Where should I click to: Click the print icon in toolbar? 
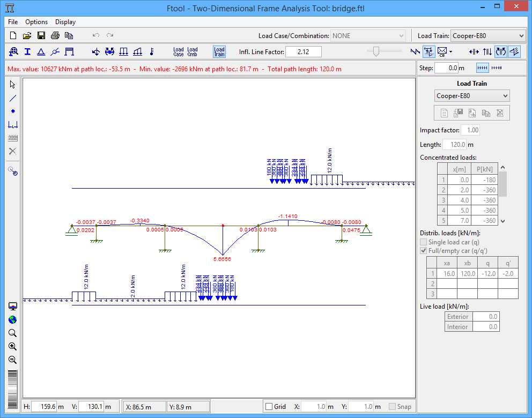click(55, 36)
